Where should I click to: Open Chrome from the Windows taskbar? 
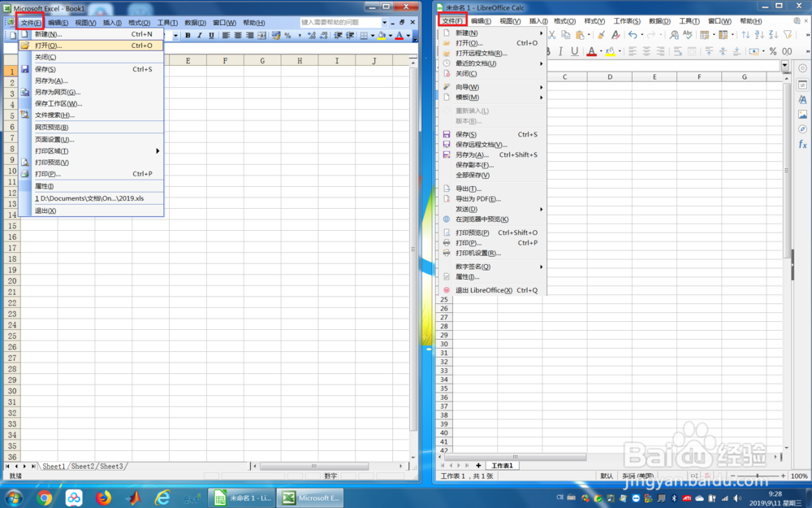[45, 498]
